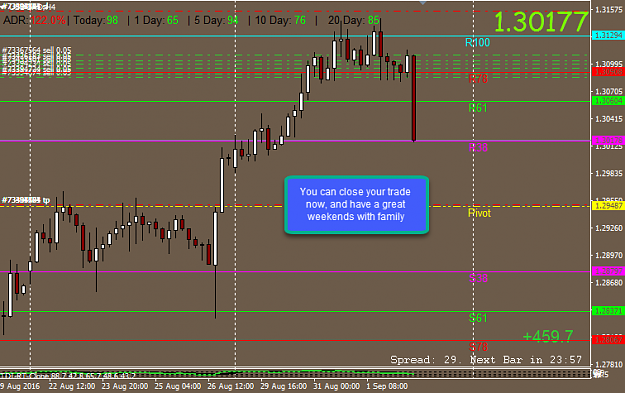Click the green S61 support label
Viewport: 625px width, 393px height.
478,318
